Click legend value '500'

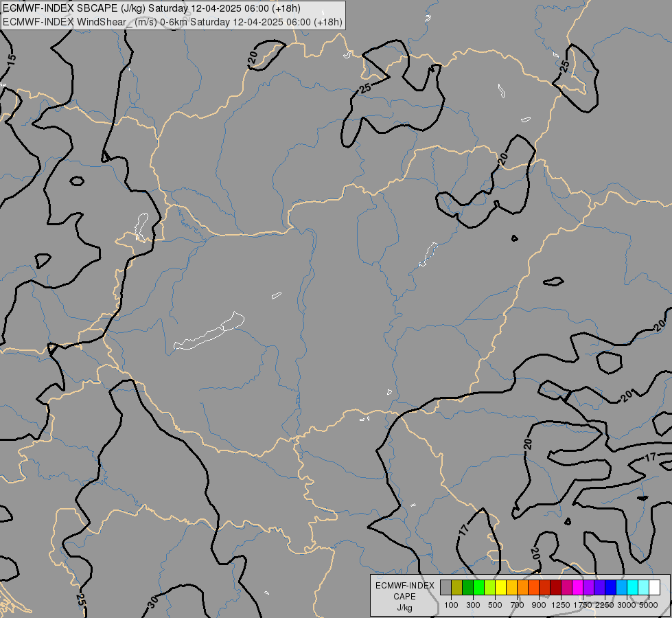coord(495,605)
